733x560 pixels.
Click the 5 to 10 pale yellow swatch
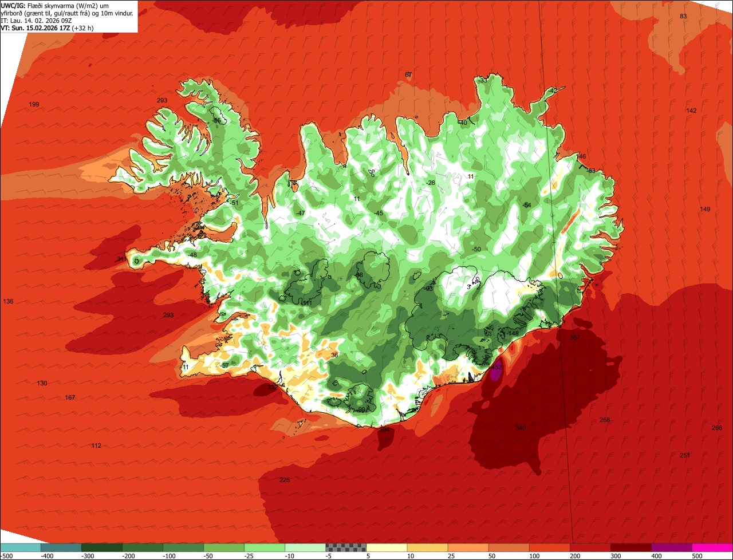click(x=387, y=547)
